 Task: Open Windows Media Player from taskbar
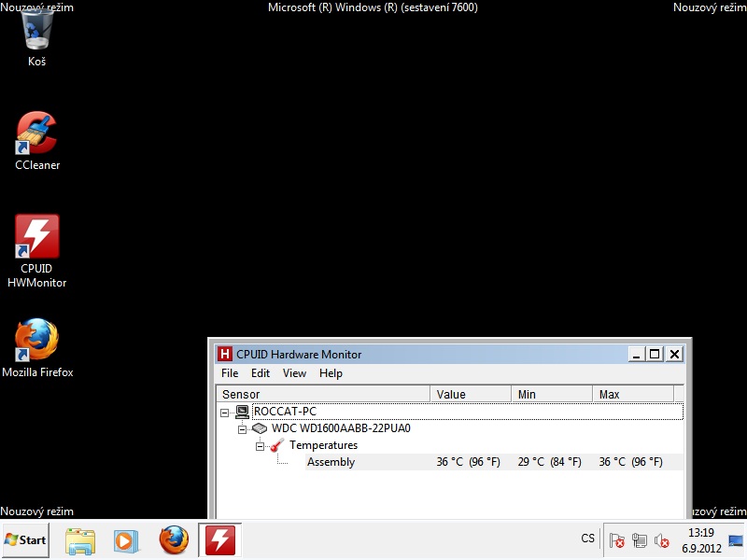point(126,540)
